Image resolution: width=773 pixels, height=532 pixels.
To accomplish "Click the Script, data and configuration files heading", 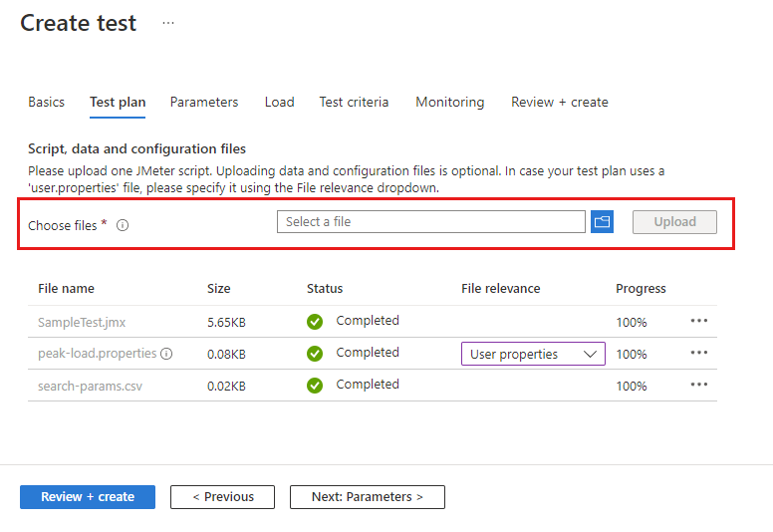I will tap(137, 148).
